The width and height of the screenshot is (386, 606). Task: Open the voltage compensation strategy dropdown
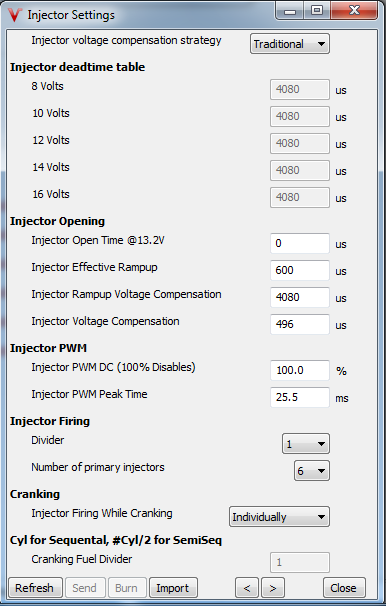coord(290,44)
